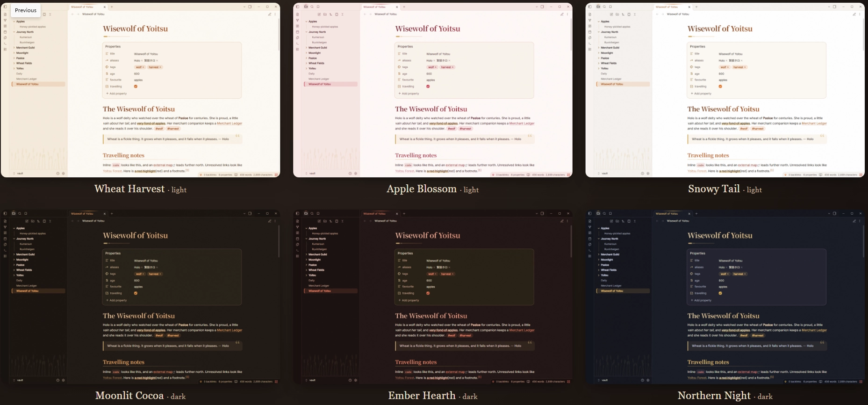
Task: Create new folder in Moonlit Cocoa file explorer
Action: (32, 221)
